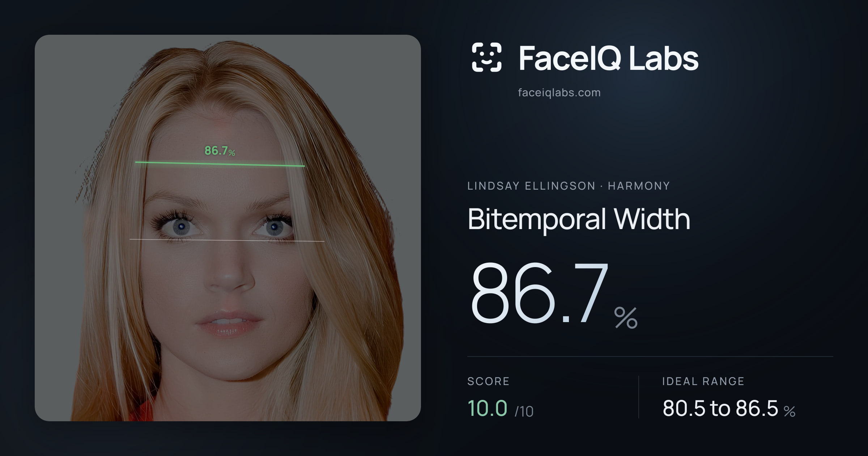Click the FaceIQ Labs face-scan logo icon
The width and height of the screenshot is (868, 456).
[486, 57]
